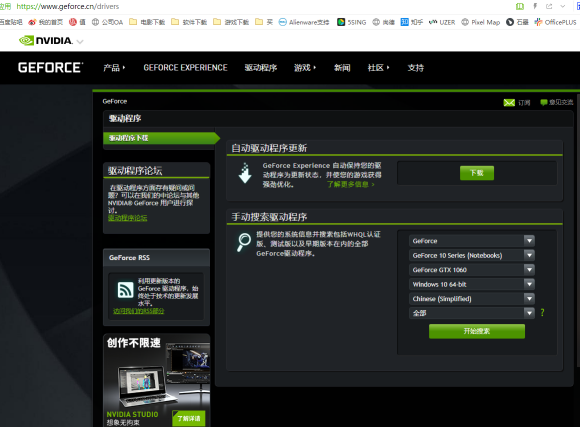580x427 pixels.
Task: Open the 新闻 navigation item
Action: click(342, 68)
